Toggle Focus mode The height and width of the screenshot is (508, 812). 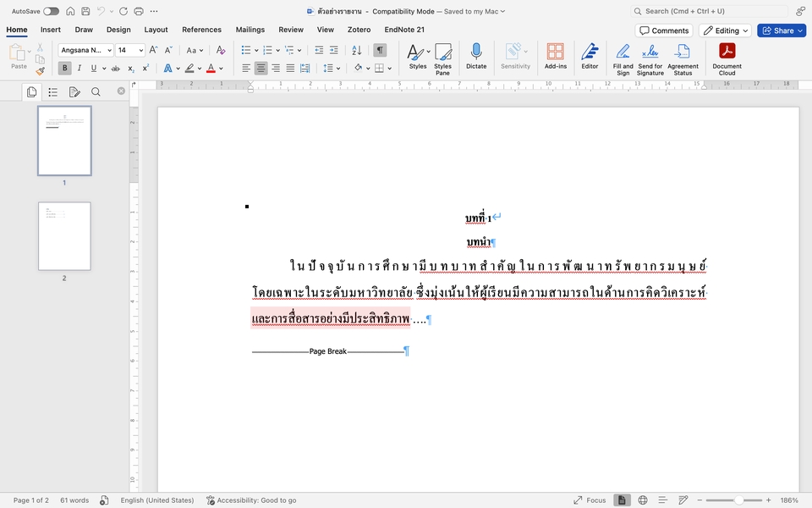pos(590,500)
